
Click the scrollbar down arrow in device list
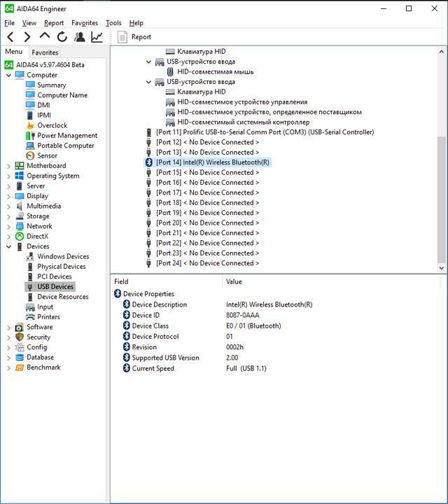click(442, 267)
